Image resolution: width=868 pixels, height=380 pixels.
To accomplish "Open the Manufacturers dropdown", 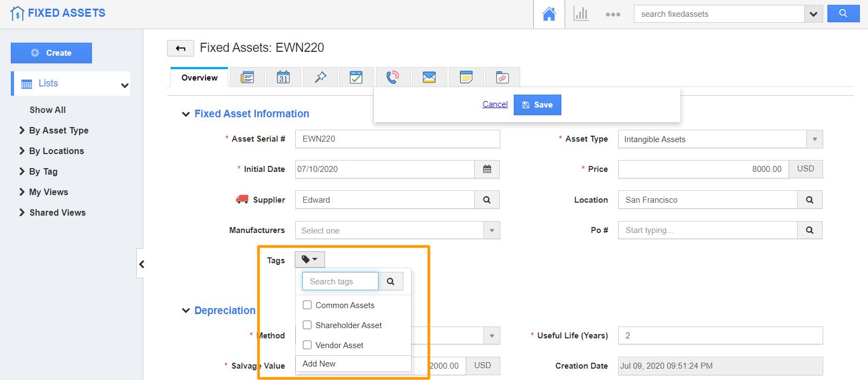I will 397,230.
